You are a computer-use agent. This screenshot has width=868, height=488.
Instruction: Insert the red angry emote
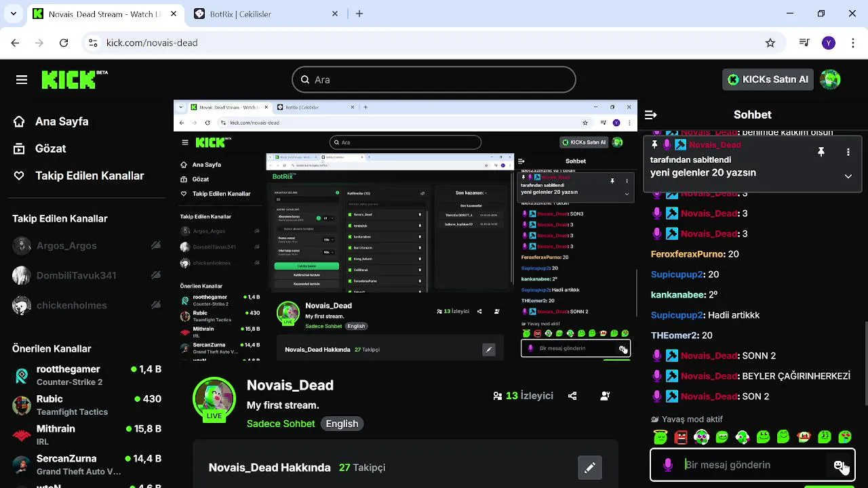(x=681, y=437)
